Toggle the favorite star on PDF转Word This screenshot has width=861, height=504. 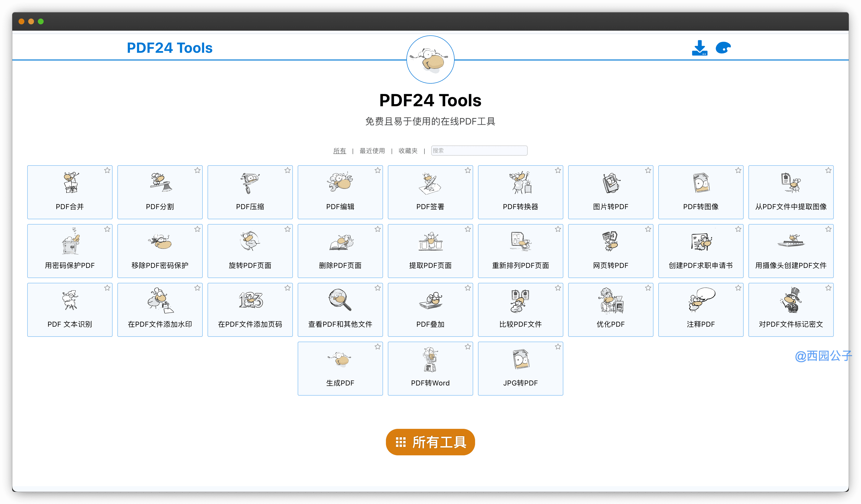468,347
